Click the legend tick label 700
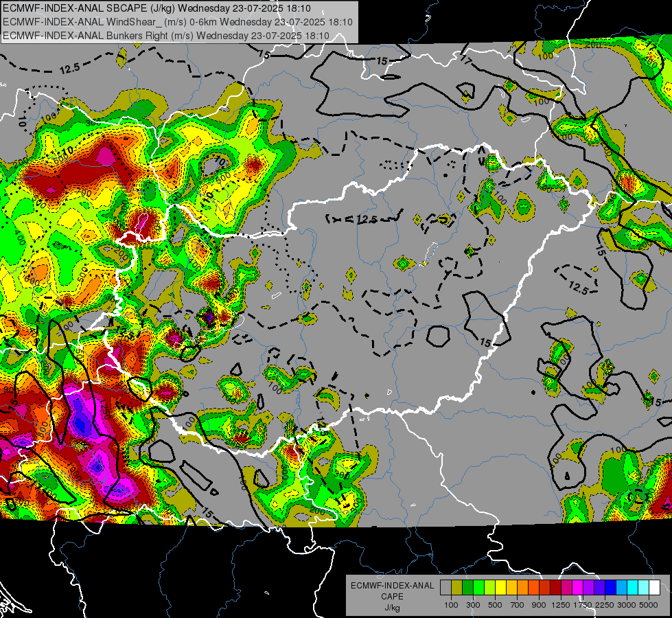Screen dimensions: 672x618 (518, 605)
